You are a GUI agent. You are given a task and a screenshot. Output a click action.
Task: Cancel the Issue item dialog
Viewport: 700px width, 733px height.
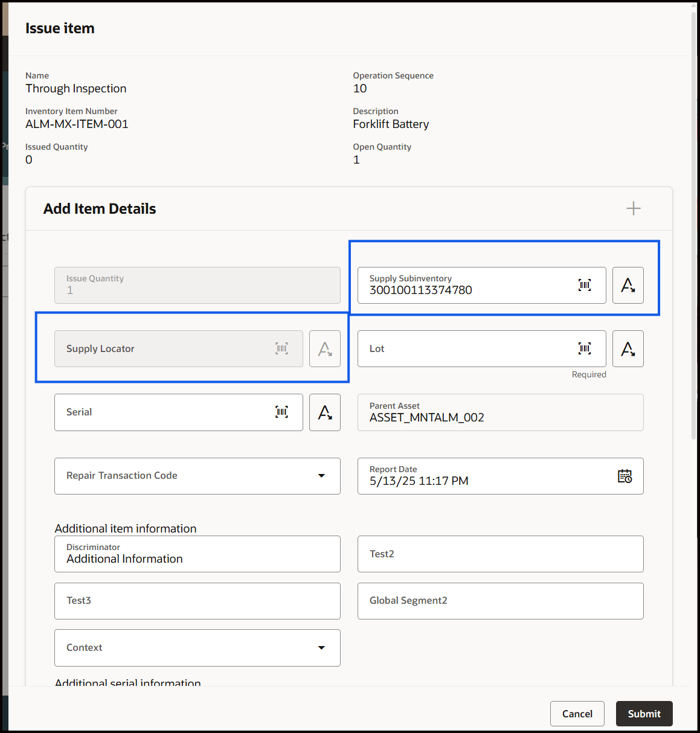click(577, 714)
